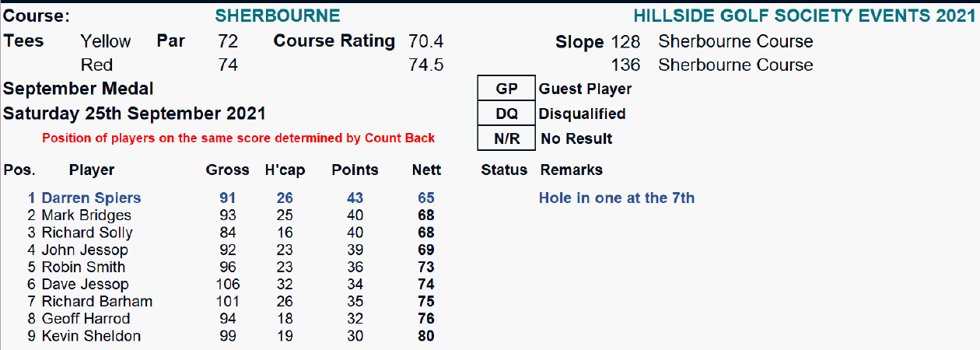980x350 pixels.
Task: Select Dave Jessop's gross score 106
Action: [227, 284]
